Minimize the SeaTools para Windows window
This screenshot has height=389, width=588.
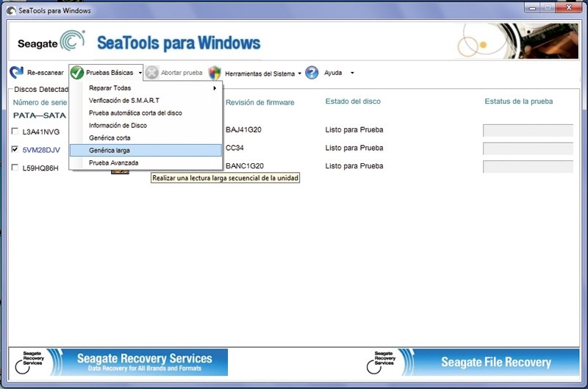click(x=532, y=8)
